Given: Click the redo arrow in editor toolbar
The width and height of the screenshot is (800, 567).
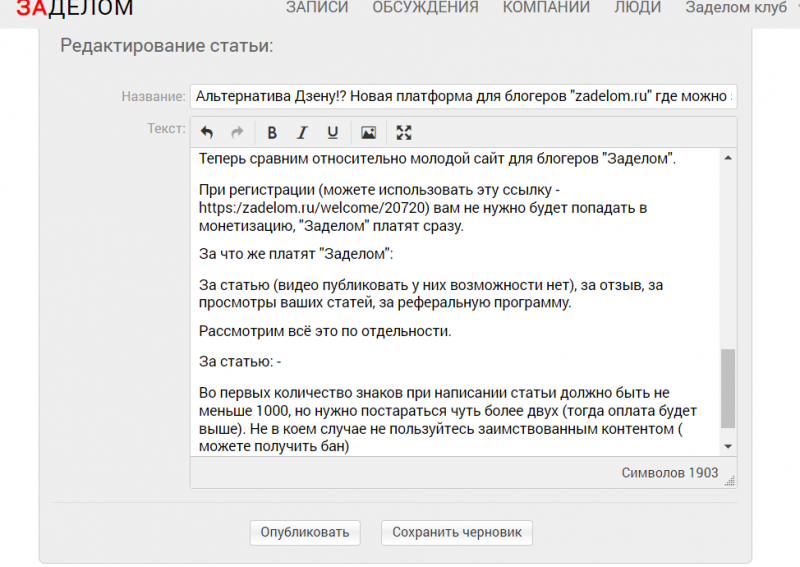Looking at the screenshot, I should pyautogui.click(x=237, y=133).
